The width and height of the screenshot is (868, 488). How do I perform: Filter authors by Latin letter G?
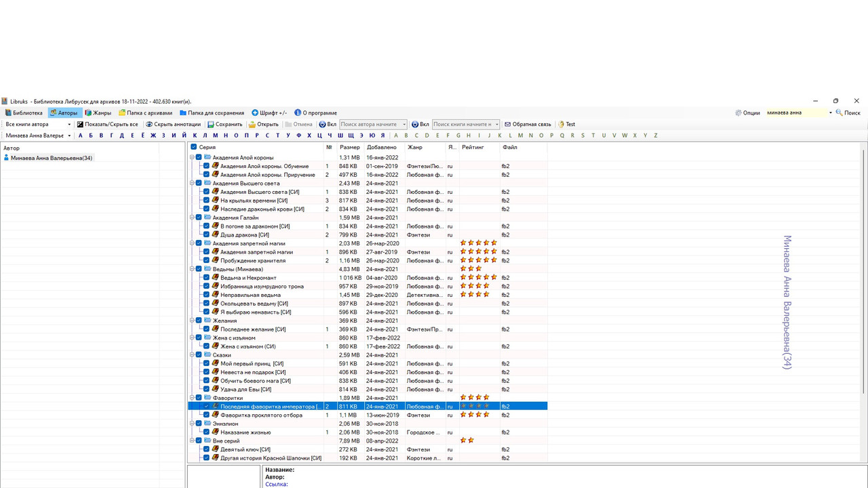[458, 136]
